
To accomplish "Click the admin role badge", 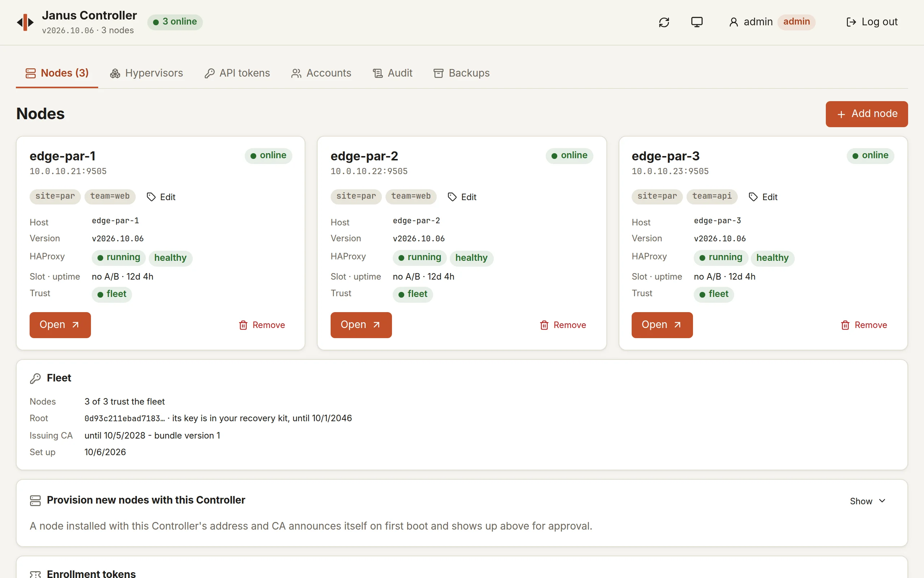I will point(796,22).
